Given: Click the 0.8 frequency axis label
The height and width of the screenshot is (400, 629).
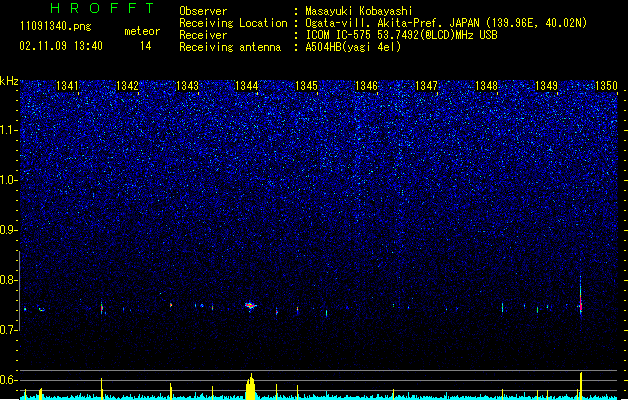Looking at the screenshot, I should (x=8, y=280).
